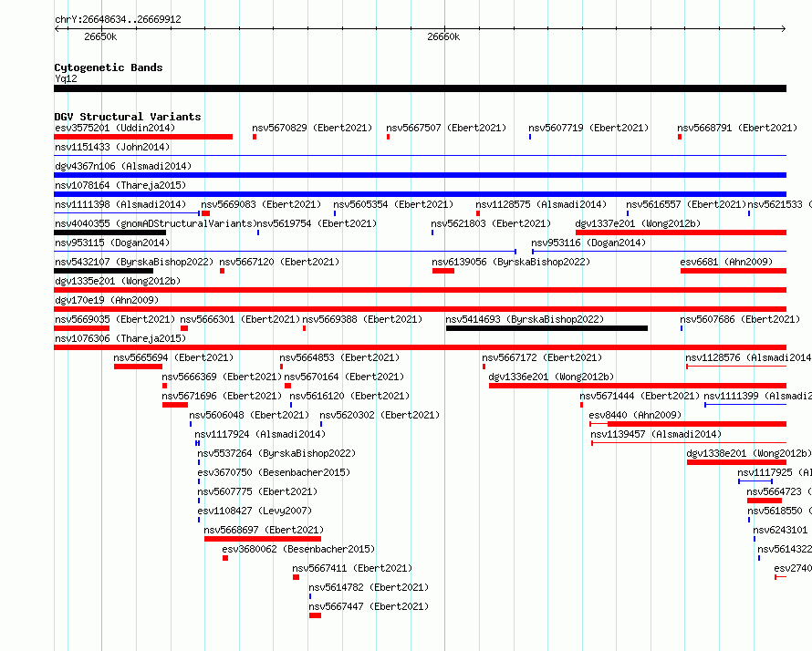This screenshot has height=651, width=812.
Task: Open nsv5607775 (Ebert2021) variant
Action: coord(257,491)
